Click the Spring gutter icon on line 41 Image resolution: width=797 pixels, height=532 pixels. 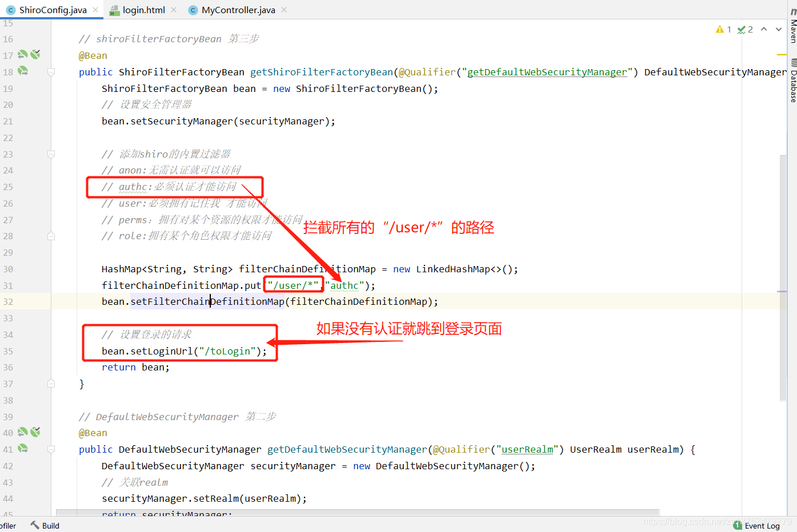23,449
